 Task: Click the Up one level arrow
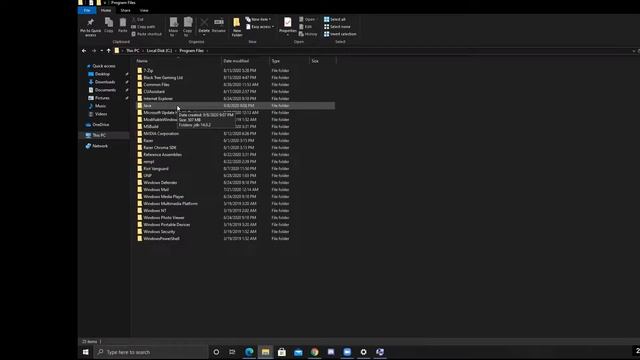pyautogui.click(x=109, y=51)
